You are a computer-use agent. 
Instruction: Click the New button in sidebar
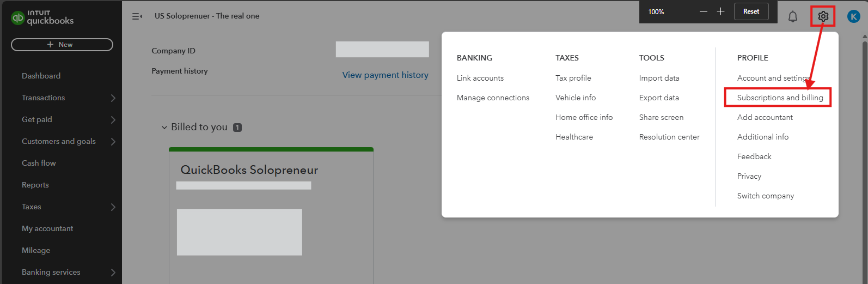[62, 45]
